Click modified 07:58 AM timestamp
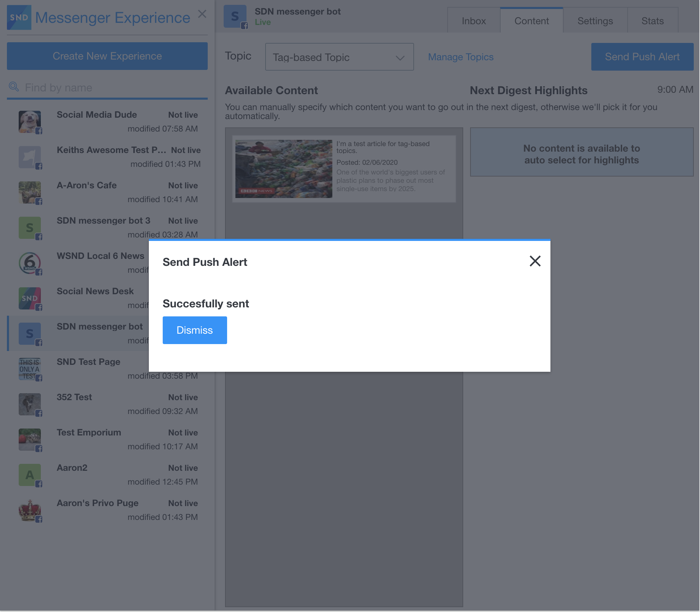700x612 pixels. click(x=163, y=129)
